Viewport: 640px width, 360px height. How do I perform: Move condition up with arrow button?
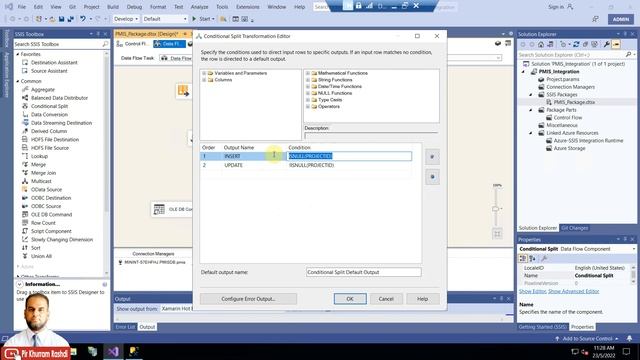432,157
